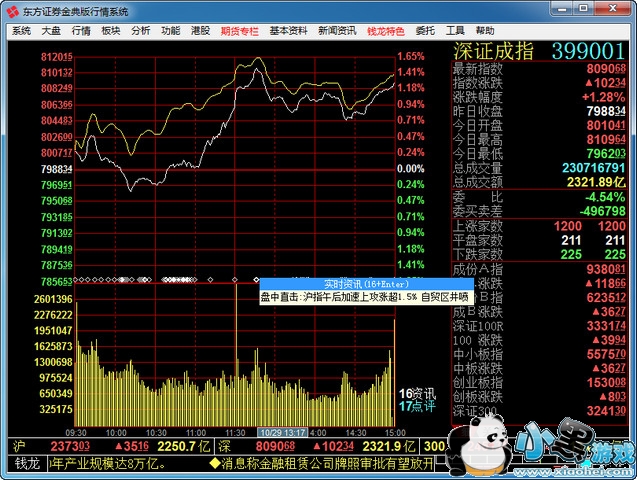This screenshot has width=637, height=480.
Task: Select the 深证100R value 333174
Action: 606,326
